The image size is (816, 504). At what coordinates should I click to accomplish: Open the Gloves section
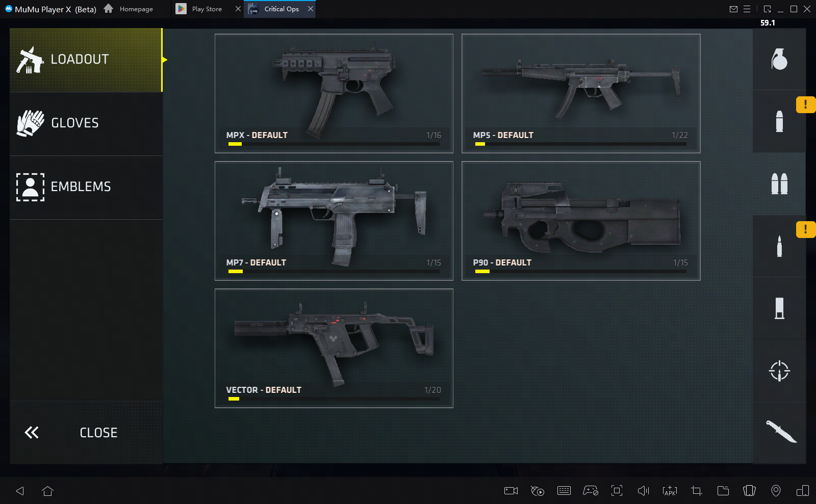(x=86, y=123)
